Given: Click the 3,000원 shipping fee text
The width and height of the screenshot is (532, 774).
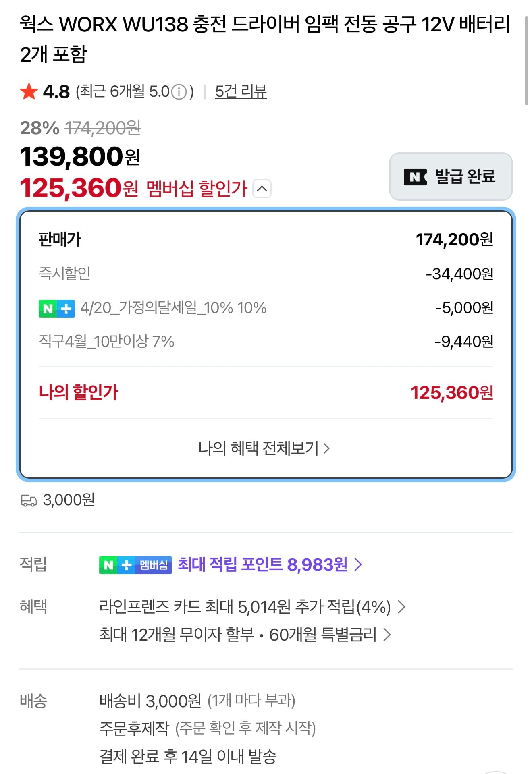Looking at the screenshot, I should click(x=69, y=500).
